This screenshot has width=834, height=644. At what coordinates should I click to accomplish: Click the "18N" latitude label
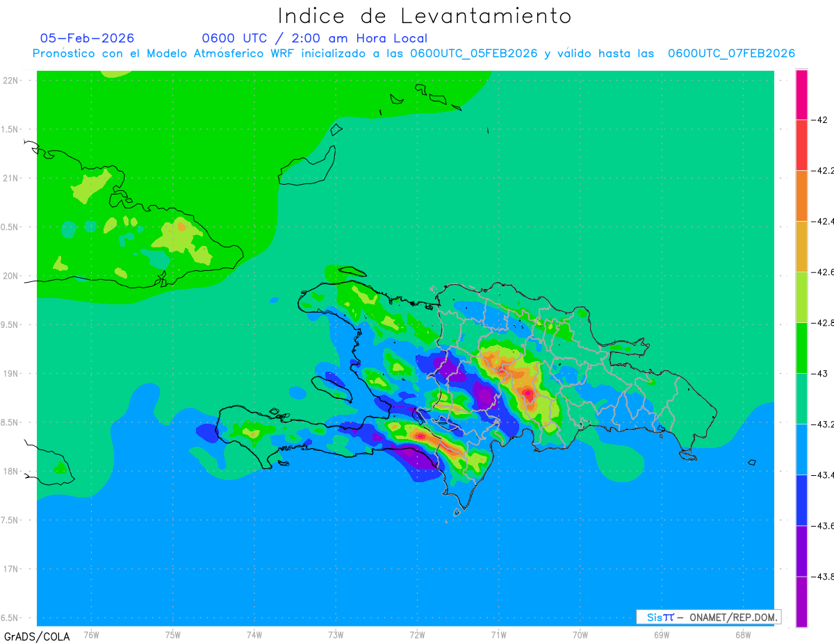click(11, 471)
